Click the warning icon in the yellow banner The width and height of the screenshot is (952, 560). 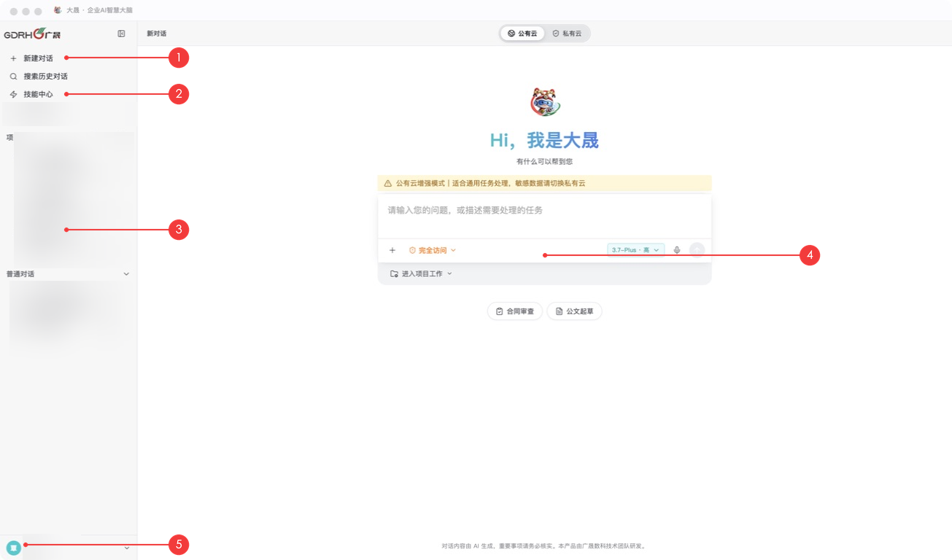387,184
